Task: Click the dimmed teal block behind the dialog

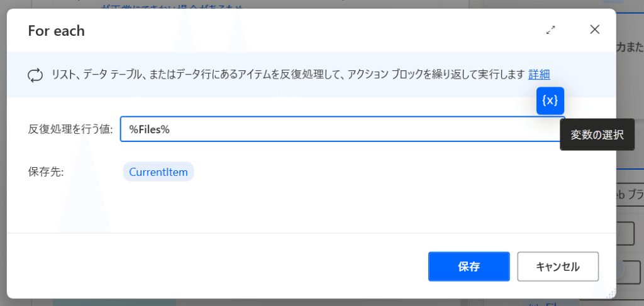Action: click(114, 302)
